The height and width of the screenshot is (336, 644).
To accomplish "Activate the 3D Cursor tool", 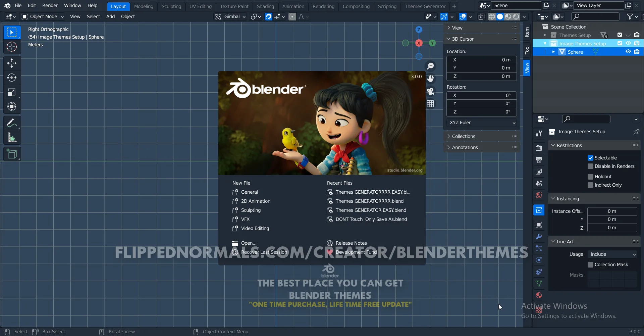I will point(12,47).
